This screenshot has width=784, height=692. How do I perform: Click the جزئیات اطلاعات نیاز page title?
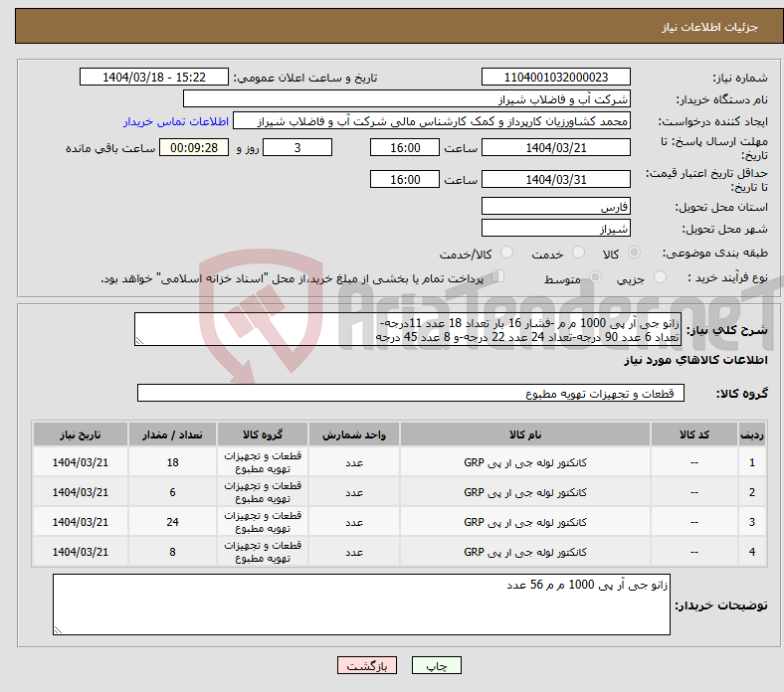pos(710,27)
